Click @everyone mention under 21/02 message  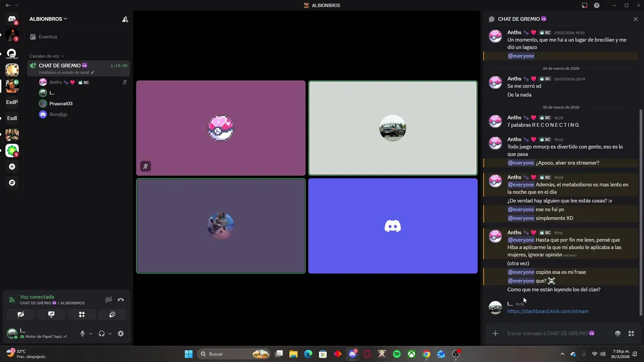pos(521,56)
